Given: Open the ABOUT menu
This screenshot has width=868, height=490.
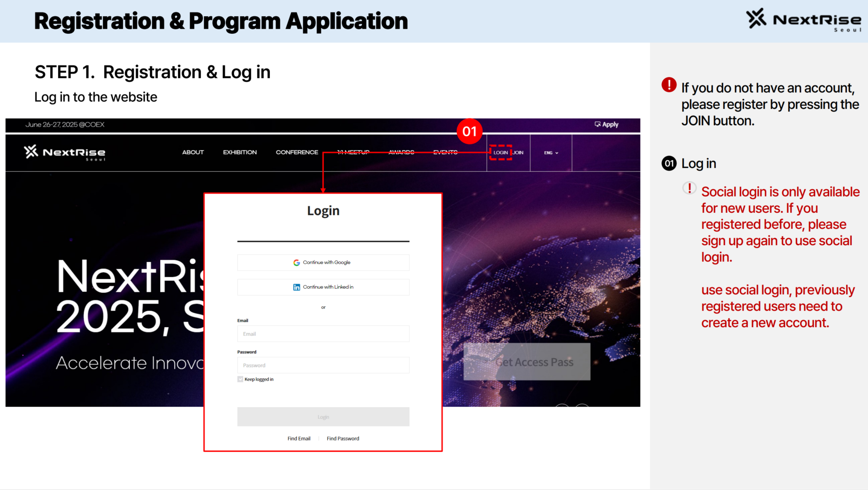Looking at the screenshot, I should (193, 153).
